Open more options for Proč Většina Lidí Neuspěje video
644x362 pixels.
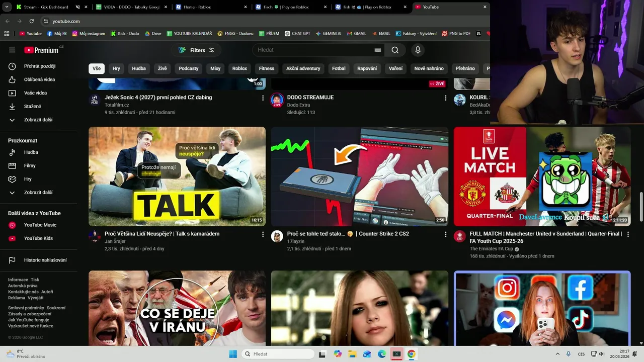click(x=263, y=234)
